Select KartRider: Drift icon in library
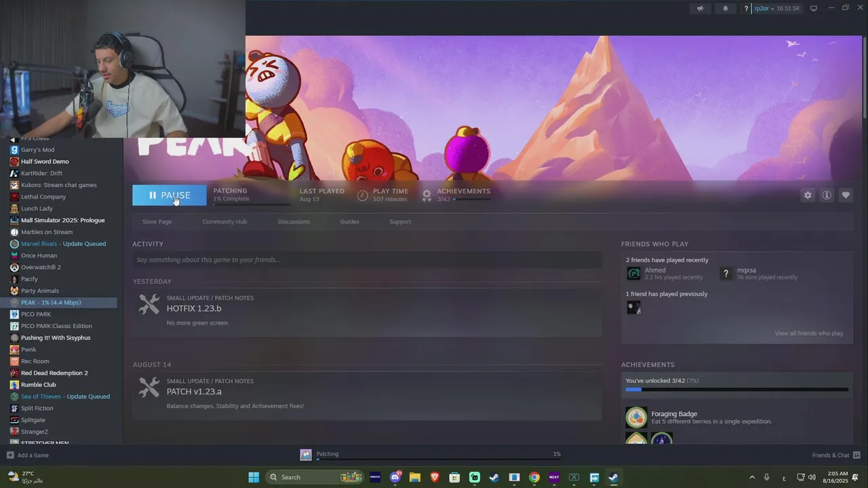 pyautogui.click(x=14, y=174)
